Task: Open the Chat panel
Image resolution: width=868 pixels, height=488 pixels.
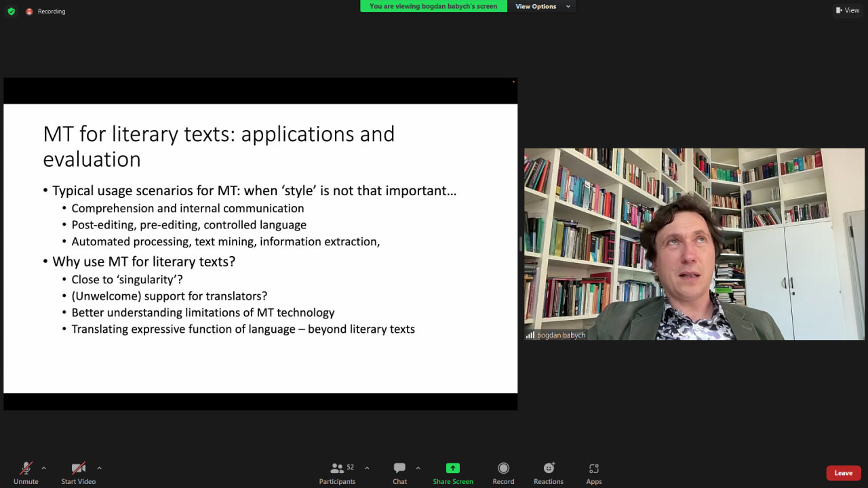Action: pyautogui.click(x=399, y=472)
